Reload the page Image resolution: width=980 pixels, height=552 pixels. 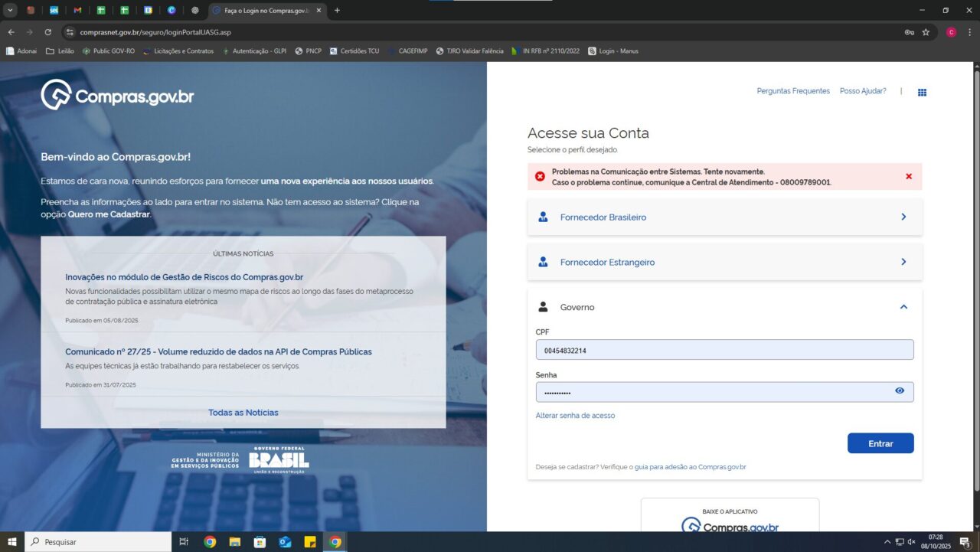click(x=48, y=32)
